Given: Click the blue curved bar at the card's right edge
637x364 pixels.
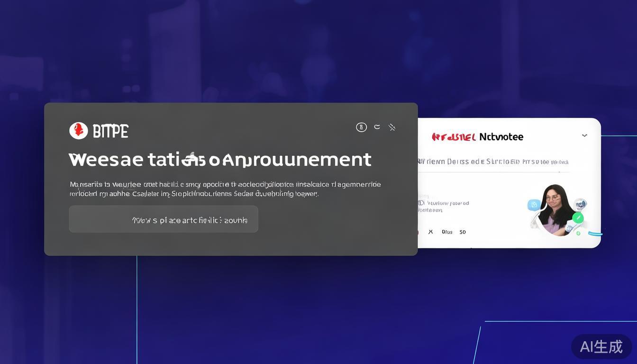Looking at the screenshot, I should pyautogui.click(x=595, y=234).
